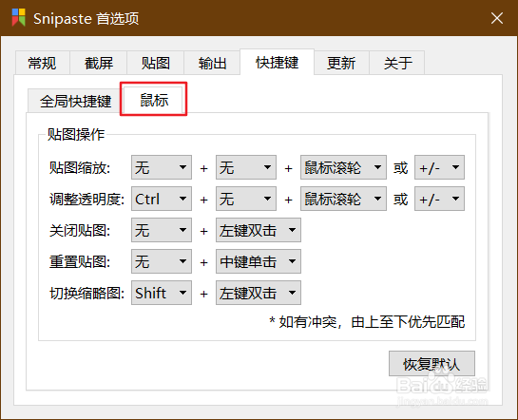This screenshot has height=420, width=518.
Task: Click the 调整透明度: label
Action: click(x=86, y=200)
